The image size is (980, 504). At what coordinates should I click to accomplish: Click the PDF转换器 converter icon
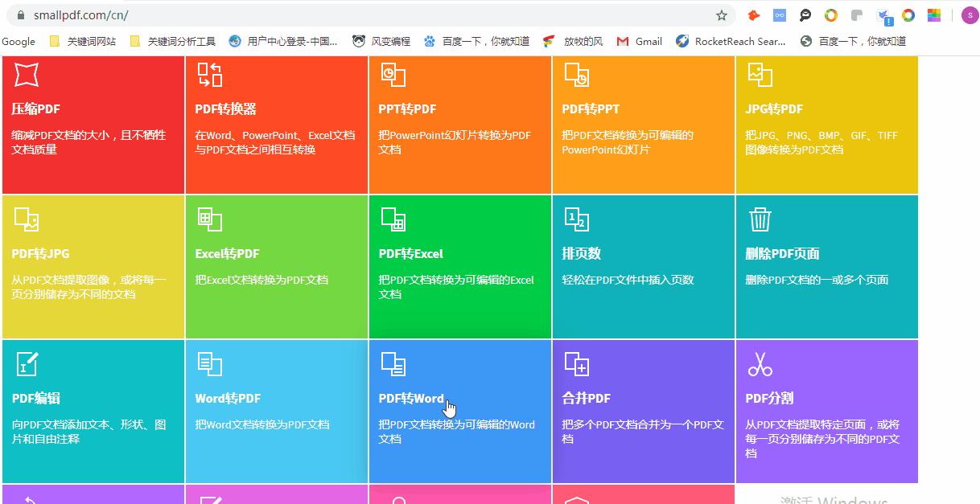click(209, 75)
